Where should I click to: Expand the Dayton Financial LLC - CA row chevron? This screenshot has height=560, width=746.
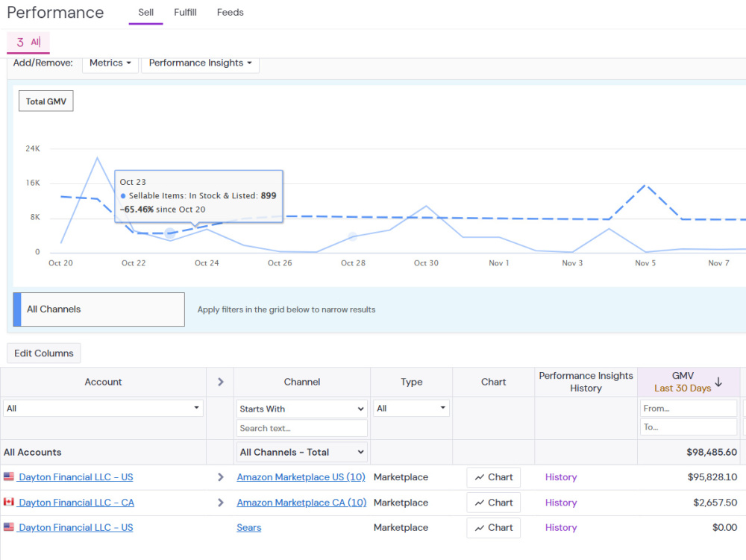pos(220,503)
